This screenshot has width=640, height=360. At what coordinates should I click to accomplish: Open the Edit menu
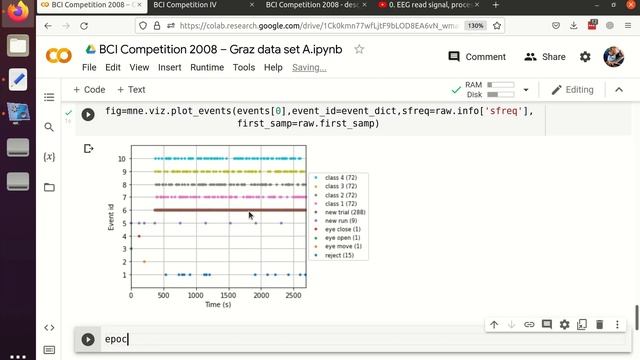(113, 67)
